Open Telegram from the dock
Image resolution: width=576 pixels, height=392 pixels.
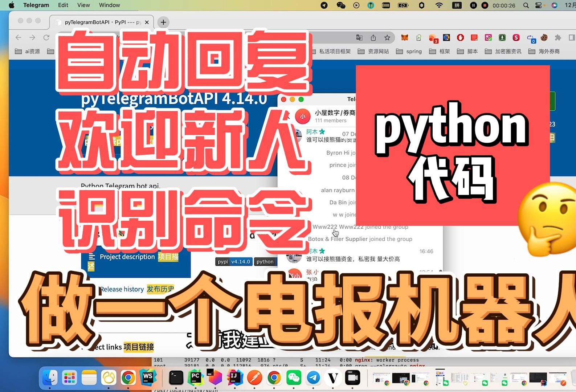(313, 378)
